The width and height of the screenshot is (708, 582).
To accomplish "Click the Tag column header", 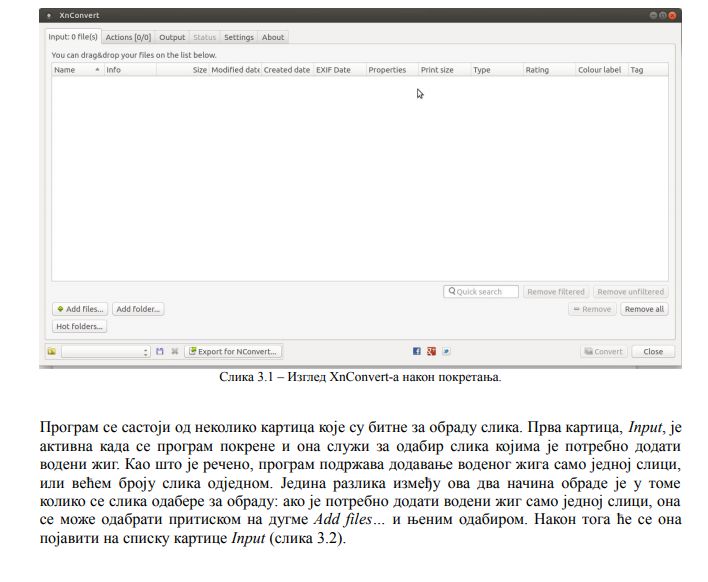I will [x=648, y=70].
